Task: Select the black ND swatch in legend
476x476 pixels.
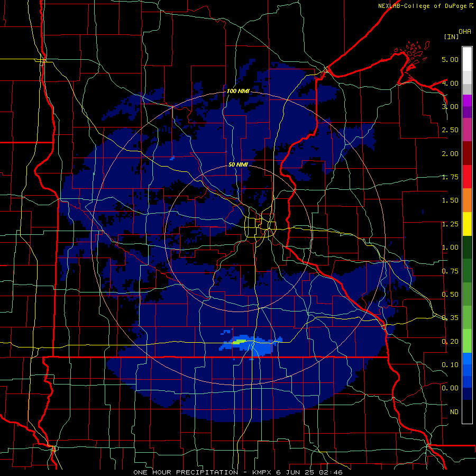Action: coord(467,411)
